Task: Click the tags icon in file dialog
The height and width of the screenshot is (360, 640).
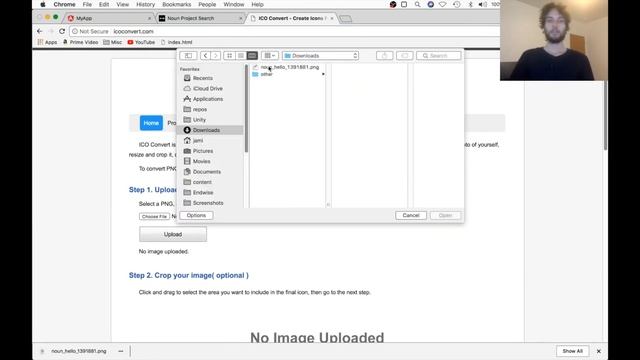Action: tap(404, 56)
